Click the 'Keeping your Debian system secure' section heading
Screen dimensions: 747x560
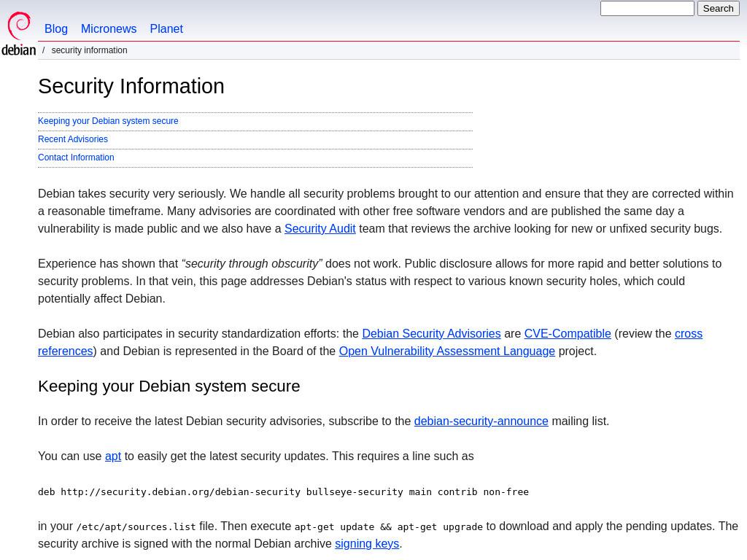click(x=169, y=386)
